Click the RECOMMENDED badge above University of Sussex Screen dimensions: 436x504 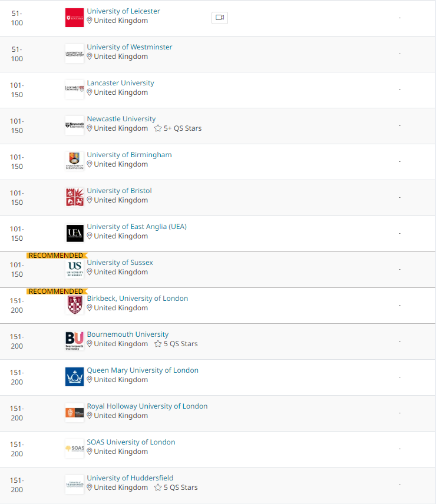coord(56,256)
